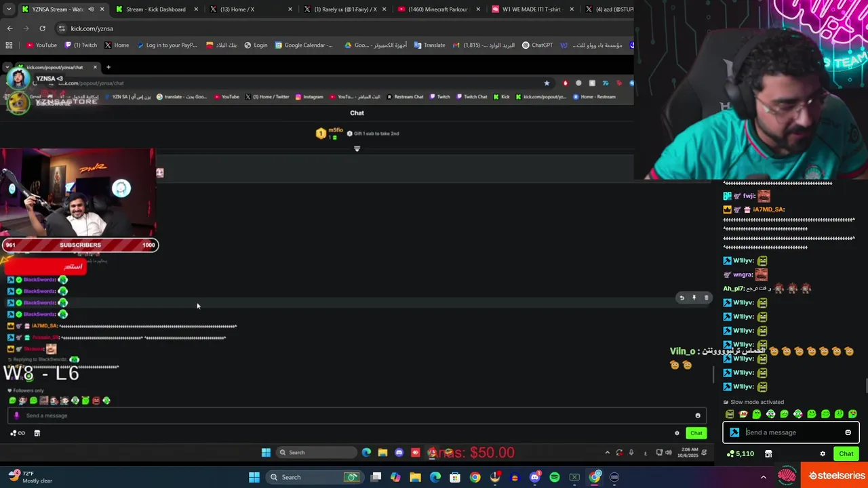Open the YouTube bookmark
The width and height of the screenshot is (868, 488).
pyautogui.click(x=41, y=45)
